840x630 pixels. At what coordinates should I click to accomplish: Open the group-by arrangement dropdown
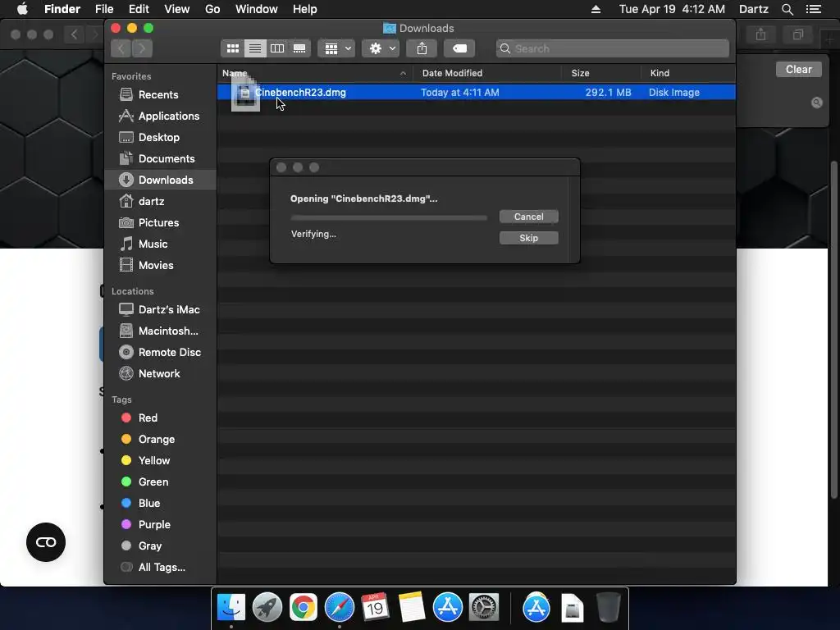(336, 48)
